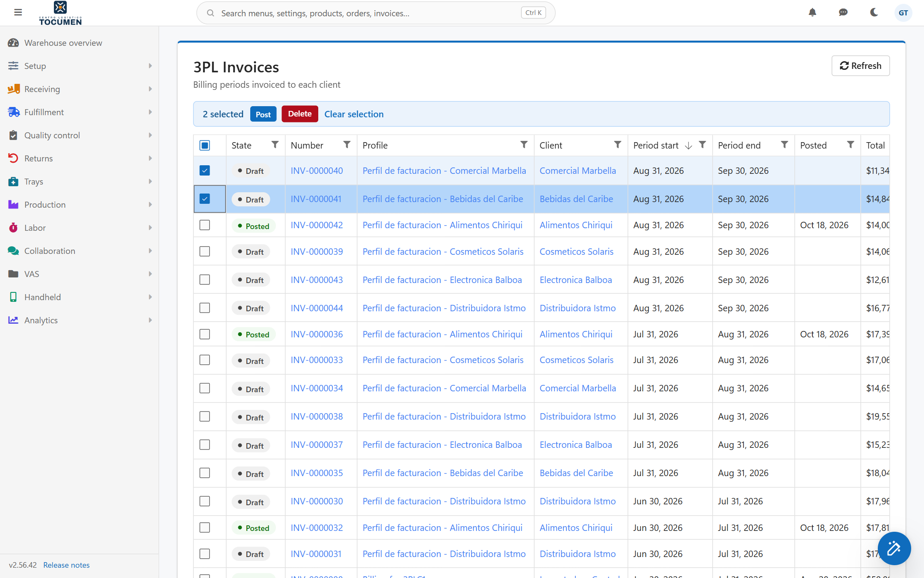This screenshot has width=924, height=578.
Task: Open notifications bell
Action: (x=812, y=12)
